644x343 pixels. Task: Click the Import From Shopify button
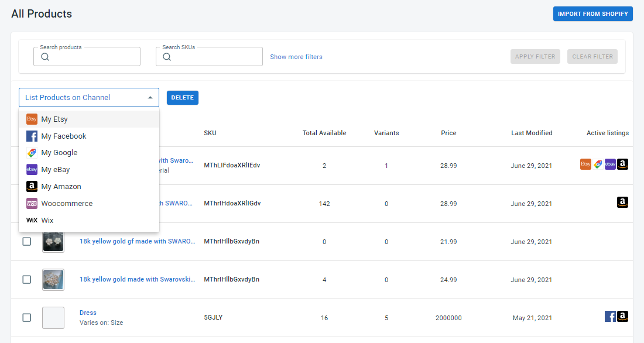pyautogui.click(x=592, y=14)
